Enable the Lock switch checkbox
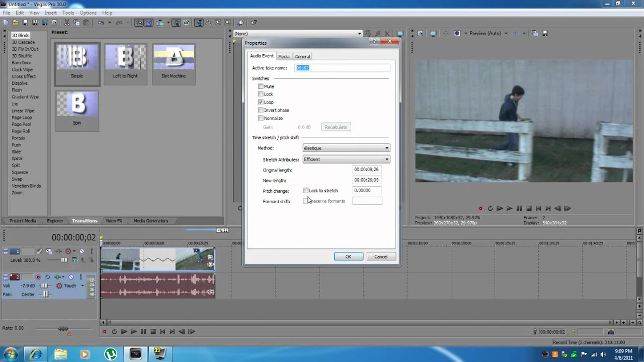The height and width of the screenshot is (362, 644). [x=261, y=94]
